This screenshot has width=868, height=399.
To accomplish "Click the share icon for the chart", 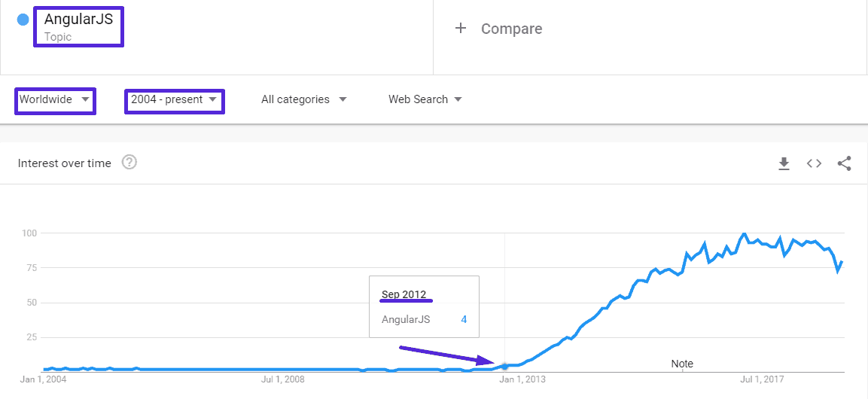I will click(844, 163).
